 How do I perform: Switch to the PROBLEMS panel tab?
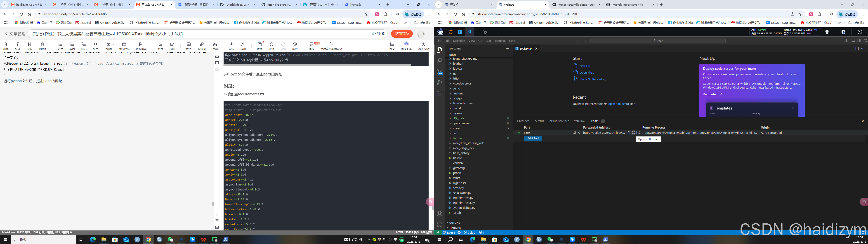point(523,121)
